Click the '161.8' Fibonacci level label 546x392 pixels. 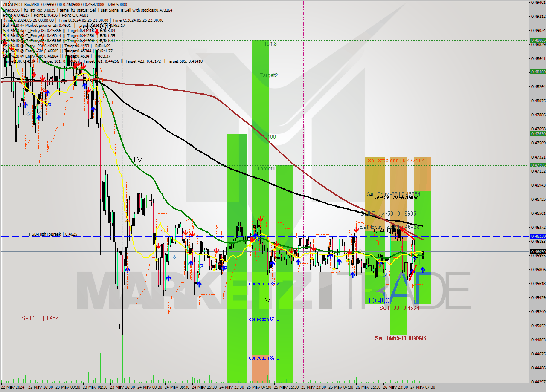click(x=270, y=43)
